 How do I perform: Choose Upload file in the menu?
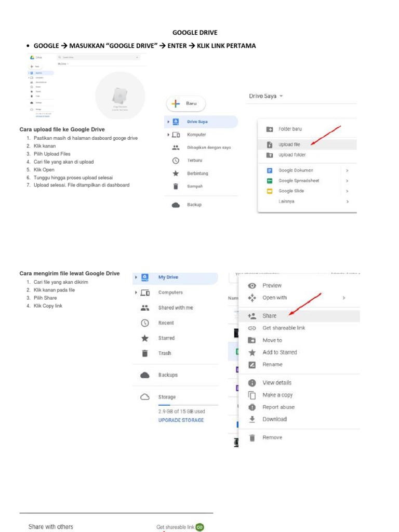[308, 144]
